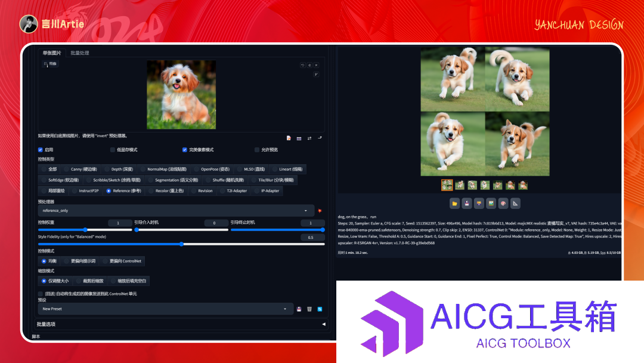Remove the input image with the X icon

pos(316,65)
